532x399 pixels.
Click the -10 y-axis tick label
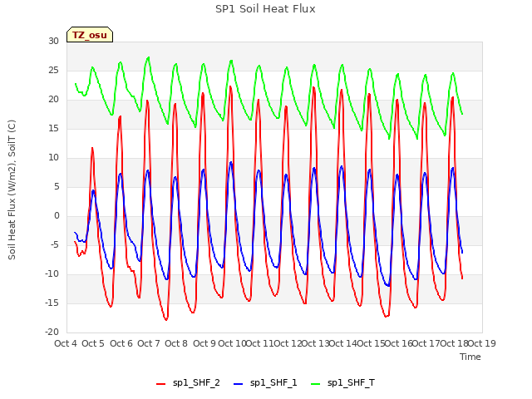tap(52, 273)
